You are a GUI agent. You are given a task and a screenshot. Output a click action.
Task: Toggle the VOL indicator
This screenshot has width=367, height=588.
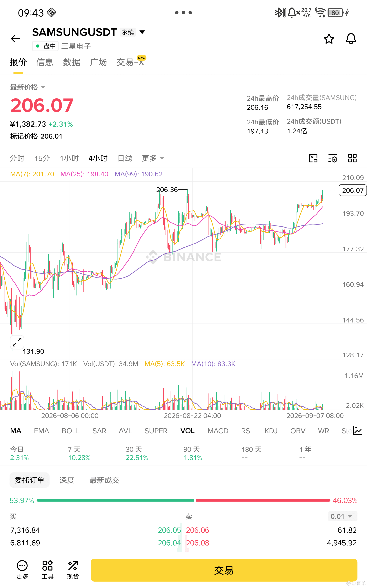point(187,431)
